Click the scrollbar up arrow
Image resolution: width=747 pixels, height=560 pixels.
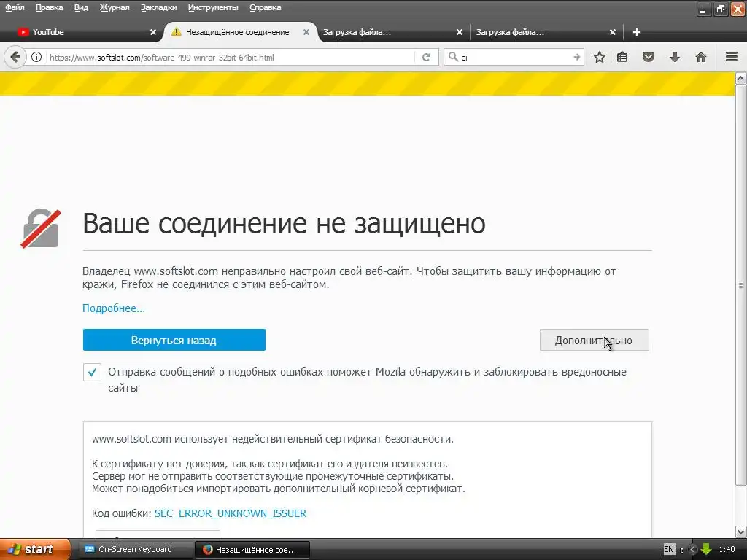[x=741, y=78]
